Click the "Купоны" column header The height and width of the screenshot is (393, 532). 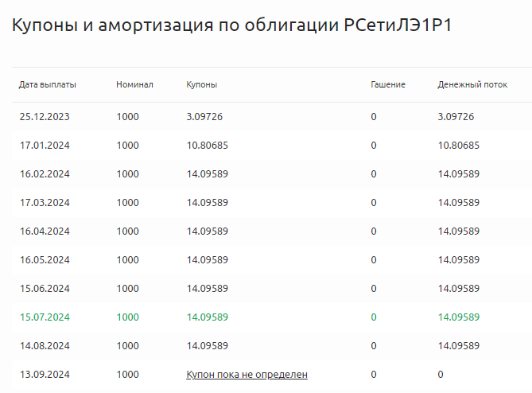[x=202, y=84]
